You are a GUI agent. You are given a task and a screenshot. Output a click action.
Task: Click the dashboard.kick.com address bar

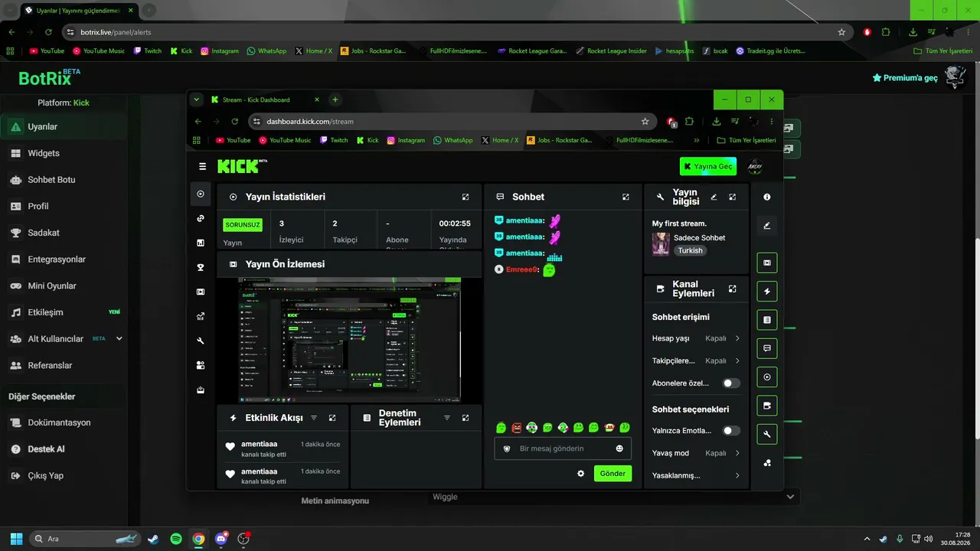tap(451, 121)
